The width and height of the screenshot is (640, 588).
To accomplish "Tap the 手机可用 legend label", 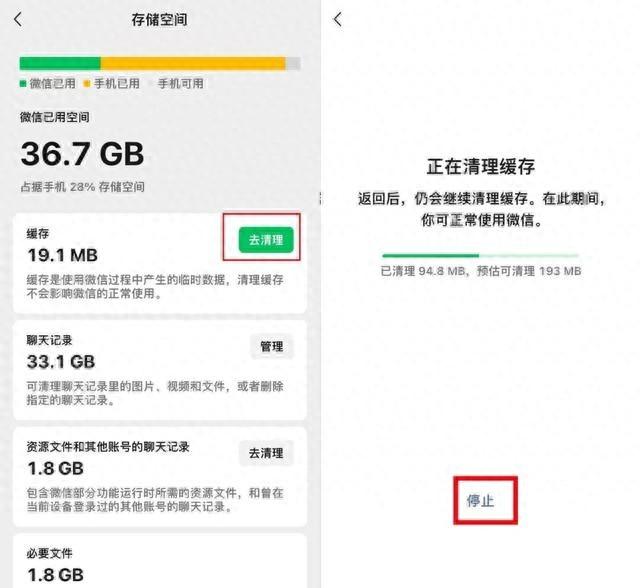I will click(180, 84).
